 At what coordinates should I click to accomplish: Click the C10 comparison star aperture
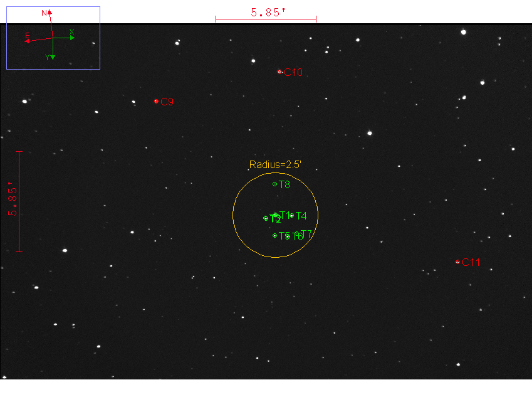tap(279, 72)
